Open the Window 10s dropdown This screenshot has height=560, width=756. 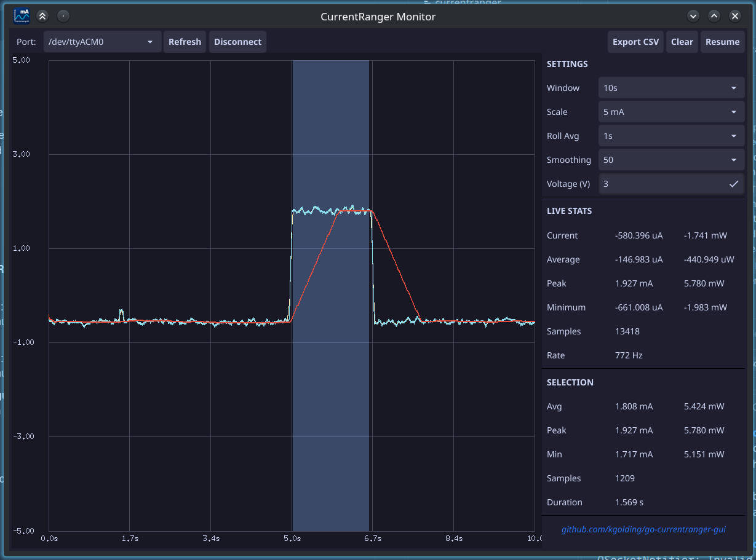click(x=671, y=88)
